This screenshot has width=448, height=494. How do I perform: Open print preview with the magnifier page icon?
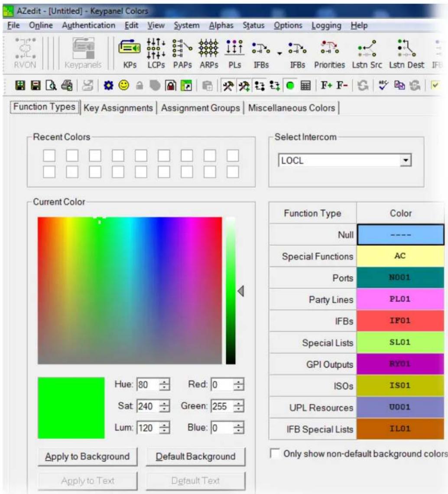click(51, 85)
